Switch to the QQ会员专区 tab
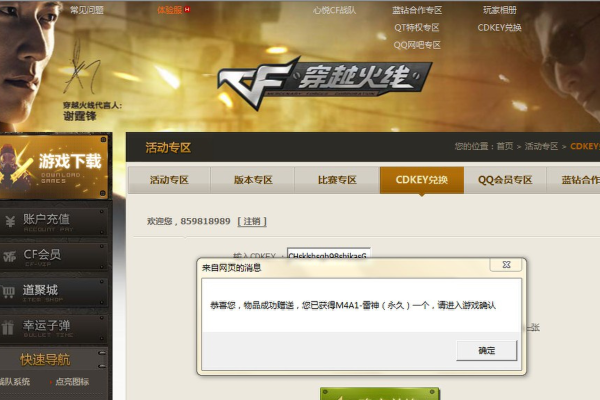600x400 pixels. tap(505, 180)
